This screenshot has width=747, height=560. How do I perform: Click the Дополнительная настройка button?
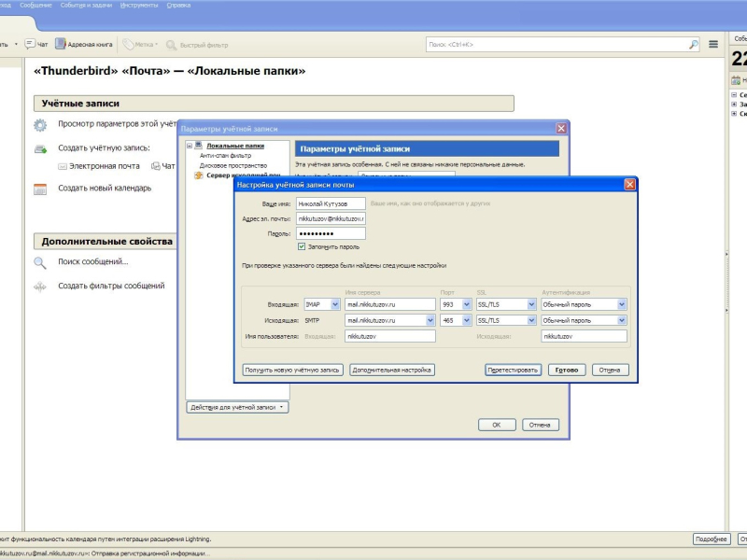(391, 370)
